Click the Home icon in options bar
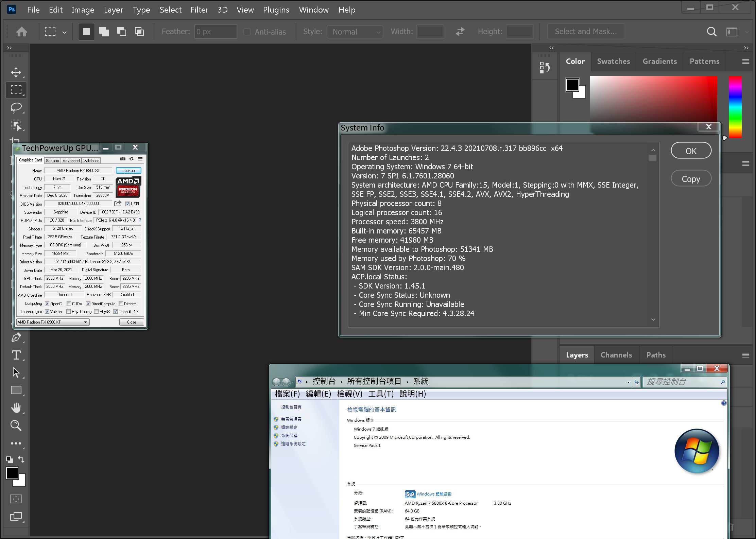756x539 pixels. point(22,32)
